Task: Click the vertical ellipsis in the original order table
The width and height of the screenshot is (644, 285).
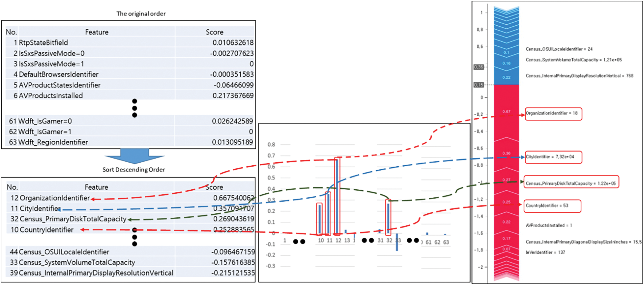Action: click(x=135, y=108)
